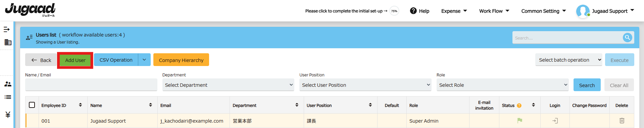Screen dimensions: 644x128
Task: Click the login arrow icon for user 001
Action: click(x=555, y=121)
